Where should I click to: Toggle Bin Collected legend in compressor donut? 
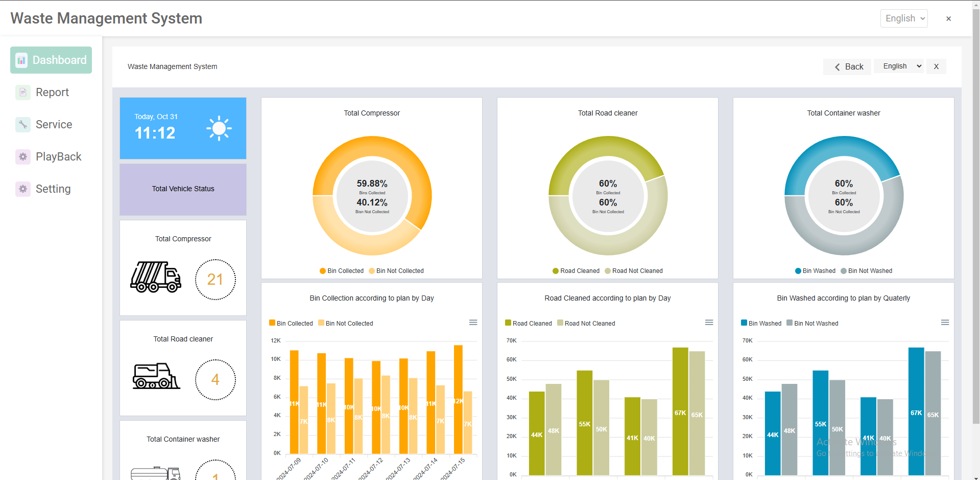[342, 271]
